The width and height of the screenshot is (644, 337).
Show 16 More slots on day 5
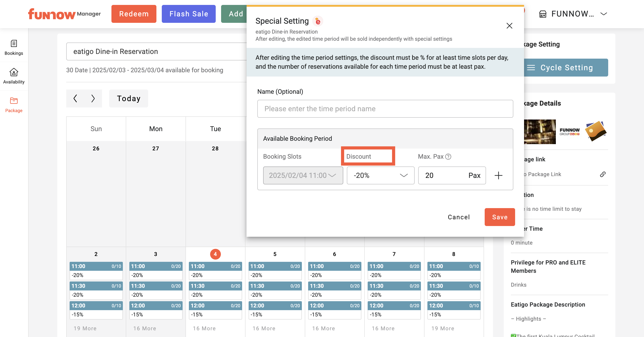pos(264,328)
